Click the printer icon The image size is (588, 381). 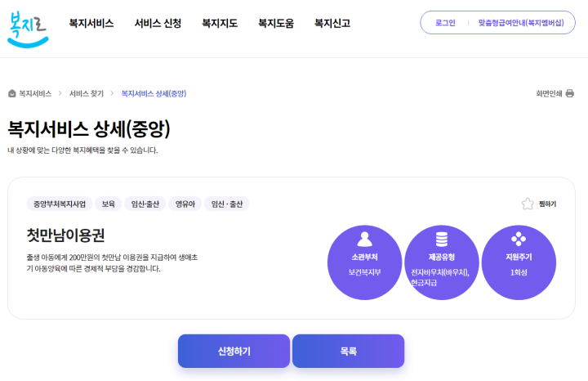(570, 93)
